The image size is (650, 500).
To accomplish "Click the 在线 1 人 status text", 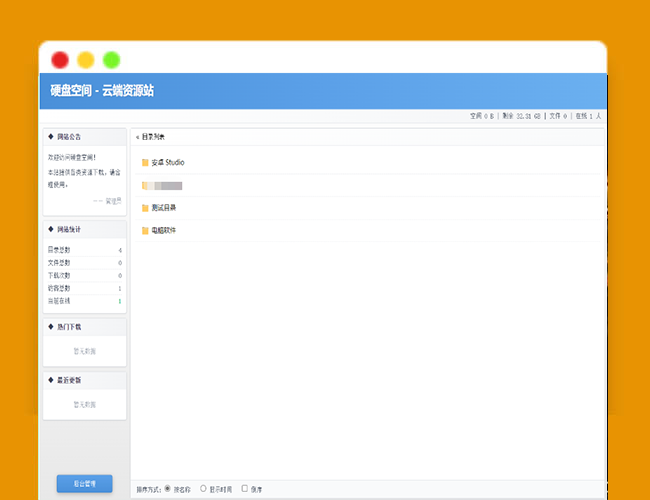I will 588,116.
